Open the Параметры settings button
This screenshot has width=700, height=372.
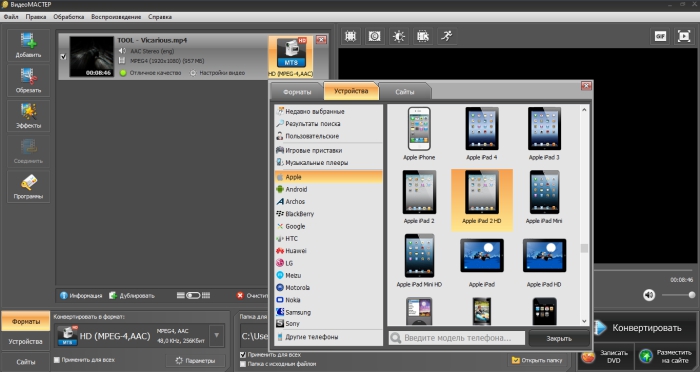(x=195, y=360)
